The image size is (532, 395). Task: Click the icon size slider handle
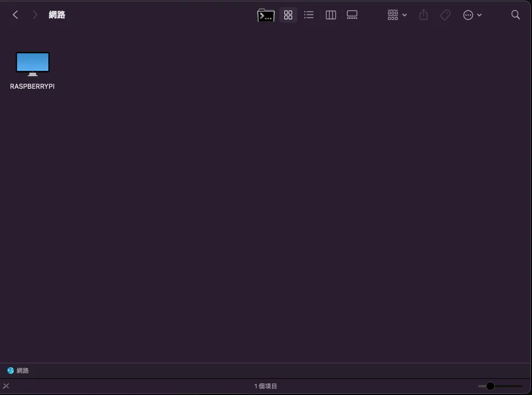pyautogui.click(x=490, y=386)
